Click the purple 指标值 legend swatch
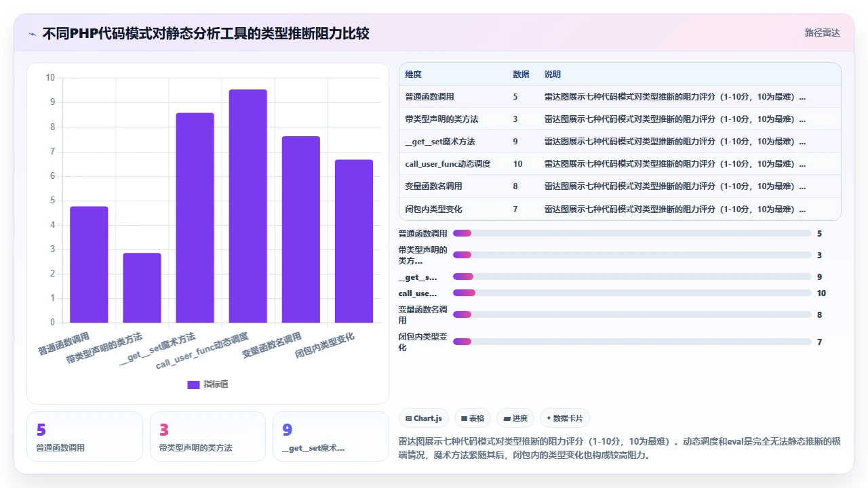 pyautogui.click(x=193, y=384)
